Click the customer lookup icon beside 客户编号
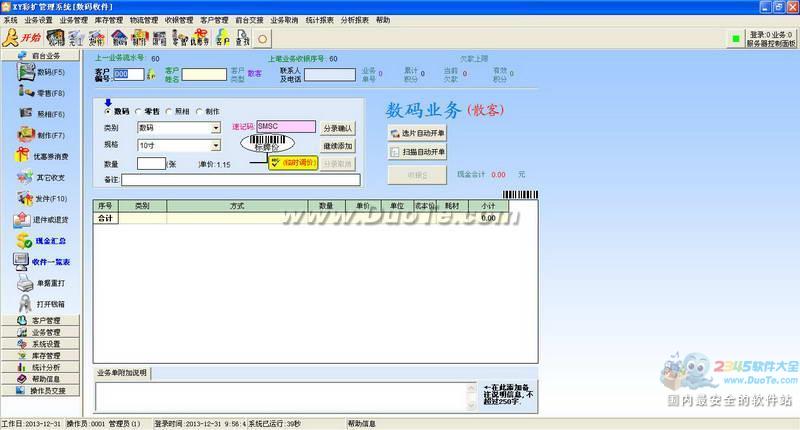 [151, 74]
